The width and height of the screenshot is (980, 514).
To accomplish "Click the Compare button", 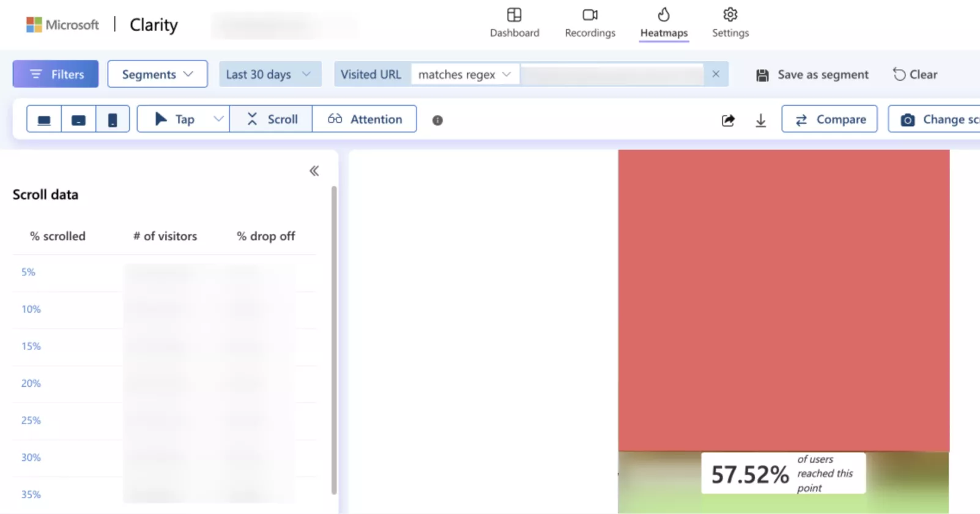I will point(830,119).
